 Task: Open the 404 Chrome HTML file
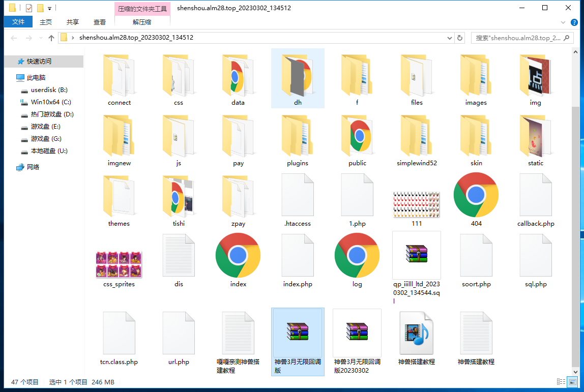pyautogui.click(x=476, y=195)
